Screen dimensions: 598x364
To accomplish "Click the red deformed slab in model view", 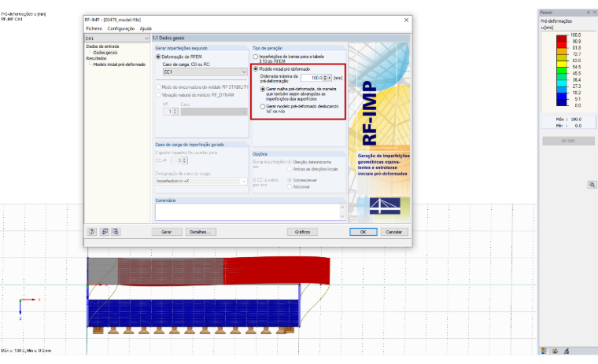I will coord(276,270).
